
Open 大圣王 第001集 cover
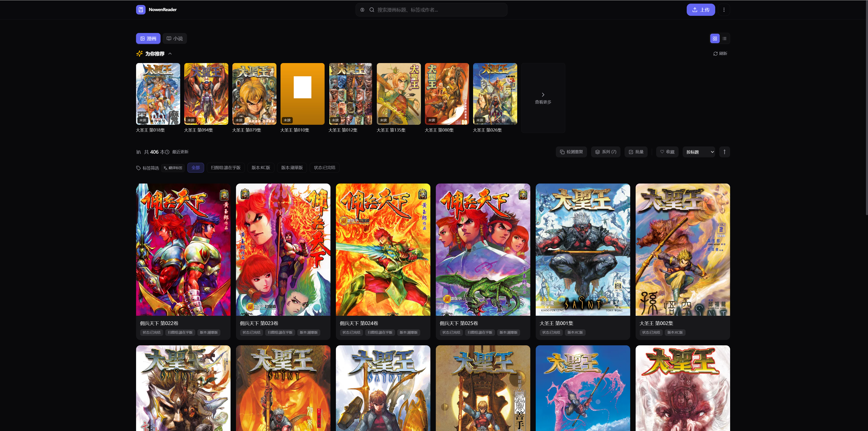coord(583,250)
